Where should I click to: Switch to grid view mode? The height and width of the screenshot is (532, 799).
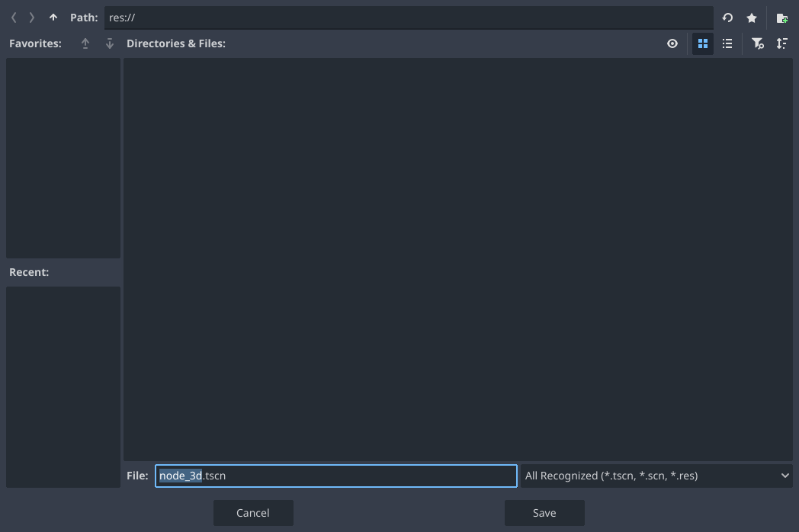click(x=702, y=43)
